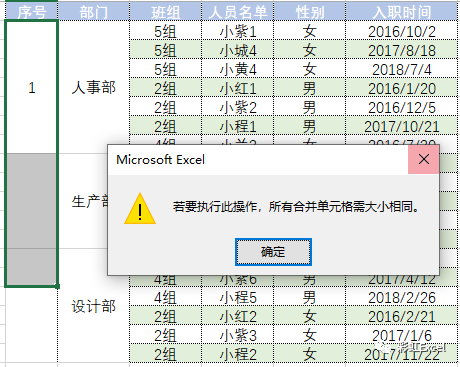Click the 5组 cell in the 小黄4 row
This screenshot has width=460, height=367.
click(x=165, y=69)
